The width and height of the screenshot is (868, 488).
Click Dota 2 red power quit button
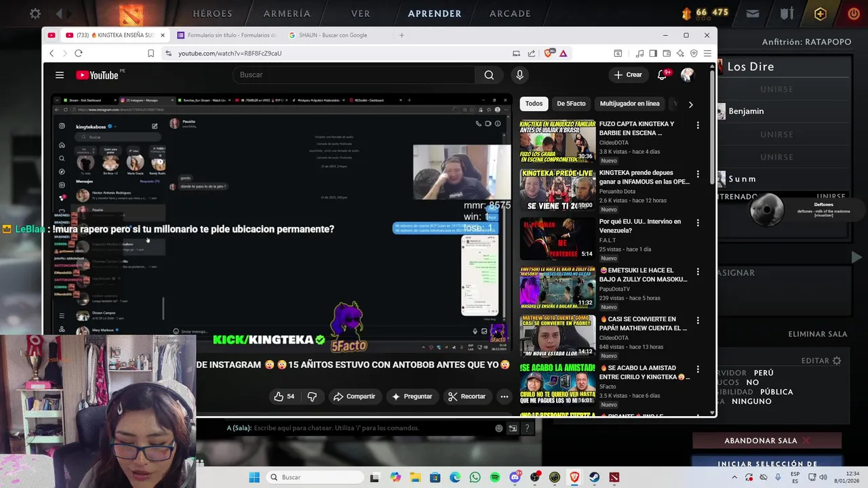click(x=854, y=14)
